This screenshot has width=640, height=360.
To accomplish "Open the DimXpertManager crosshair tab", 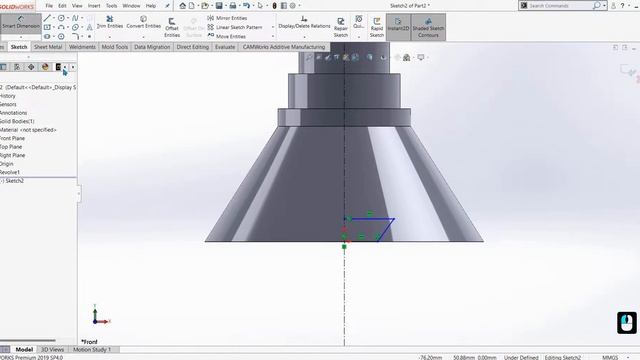I will (x=31, y=67).
